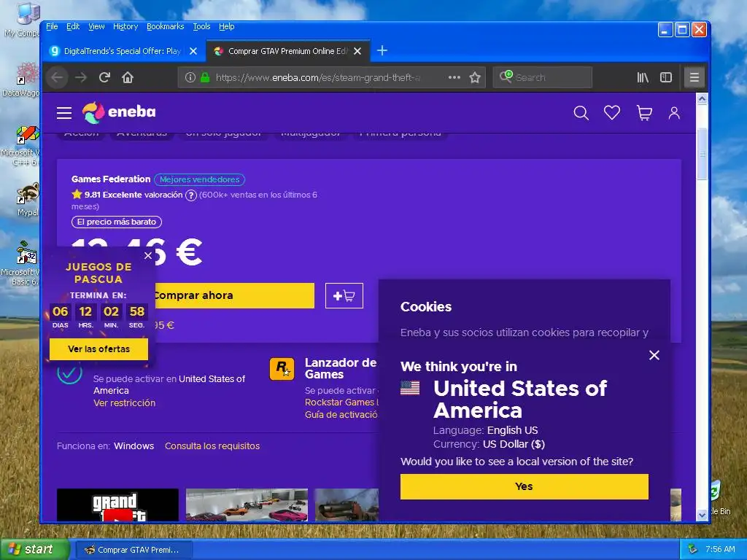Click the Mejores vendedores badge
The image size is (747, 560).
pos(200,179)
